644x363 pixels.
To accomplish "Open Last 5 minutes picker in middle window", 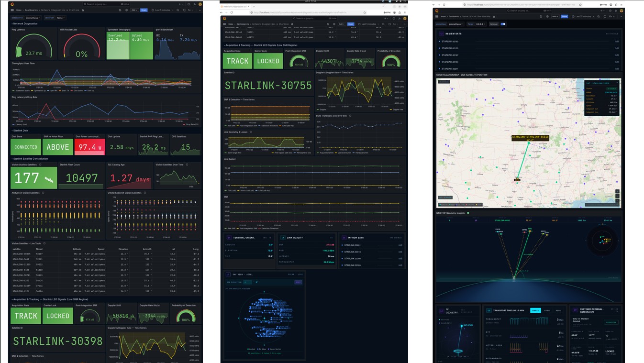I will coord(369,24).
